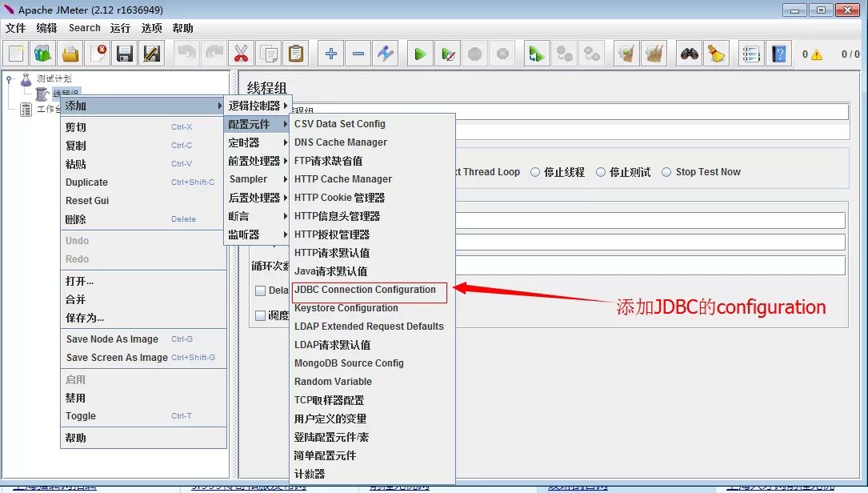Click the Reset Search brush icon
Screen dimensions: 868x493
[716, 54]
